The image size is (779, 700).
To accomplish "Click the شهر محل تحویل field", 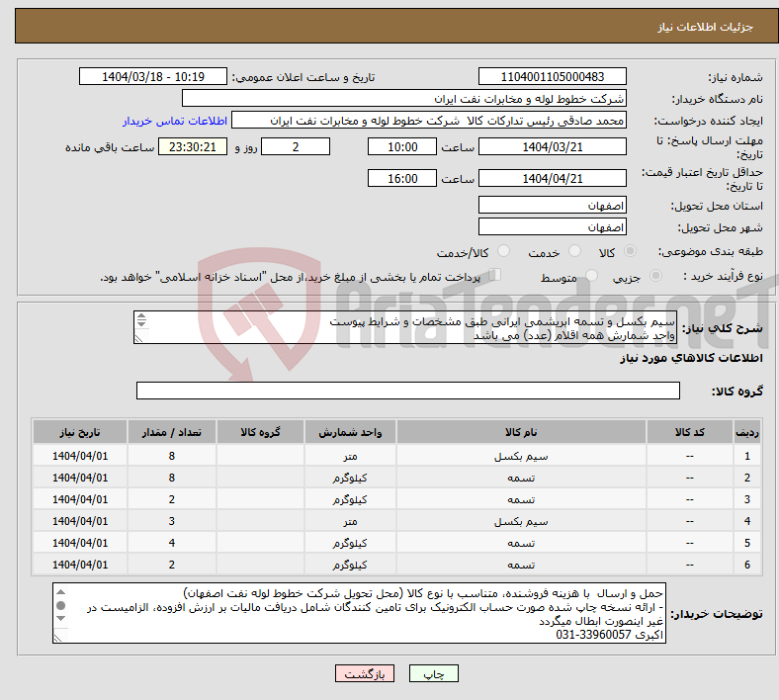I will 552,227.
